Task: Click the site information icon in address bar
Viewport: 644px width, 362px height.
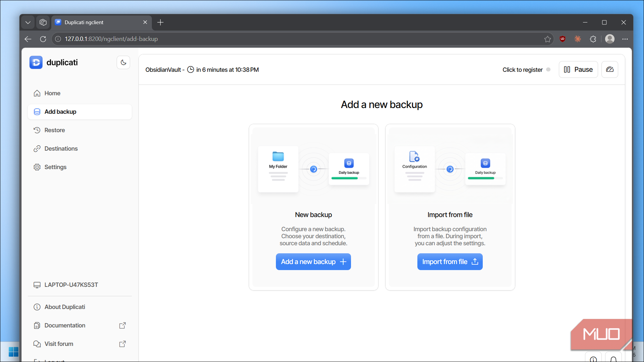Action: [58, 39]
